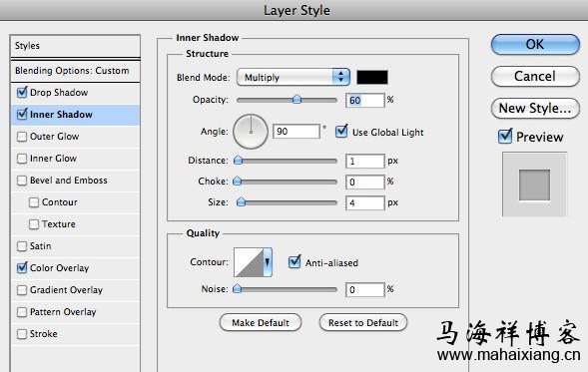This screenshot has height=372, width=588.
Task: Open the Contour picker dropdown arrow
Action: pyautogui.click(x=268, y=262)
